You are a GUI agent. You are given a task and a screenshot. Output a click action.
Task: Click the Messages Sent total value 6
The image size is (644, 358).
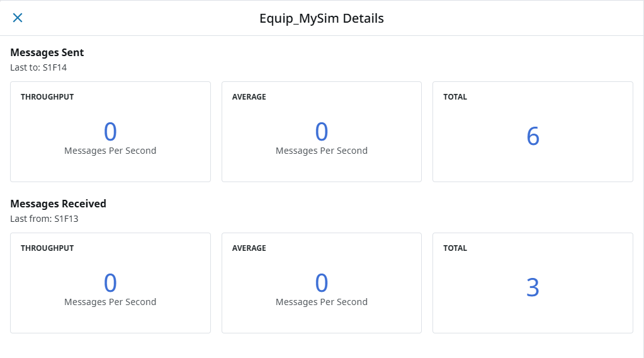[533, 136]
